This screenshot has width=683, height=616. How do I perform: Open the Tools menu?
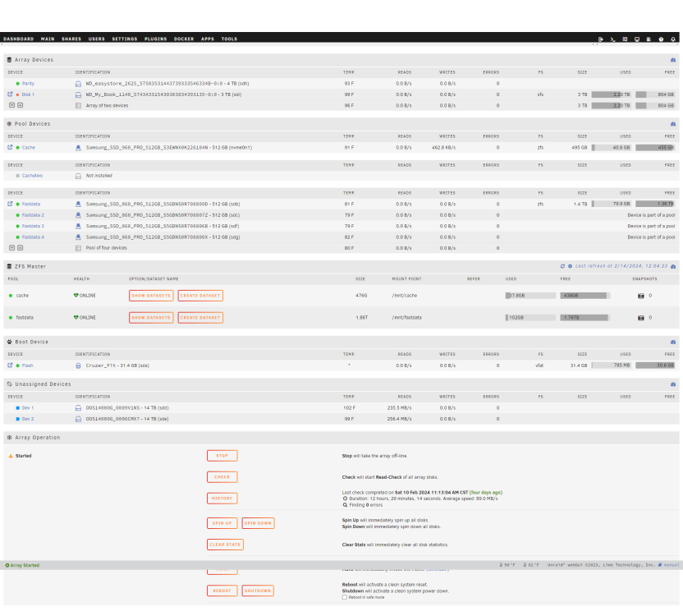[229, 39]
